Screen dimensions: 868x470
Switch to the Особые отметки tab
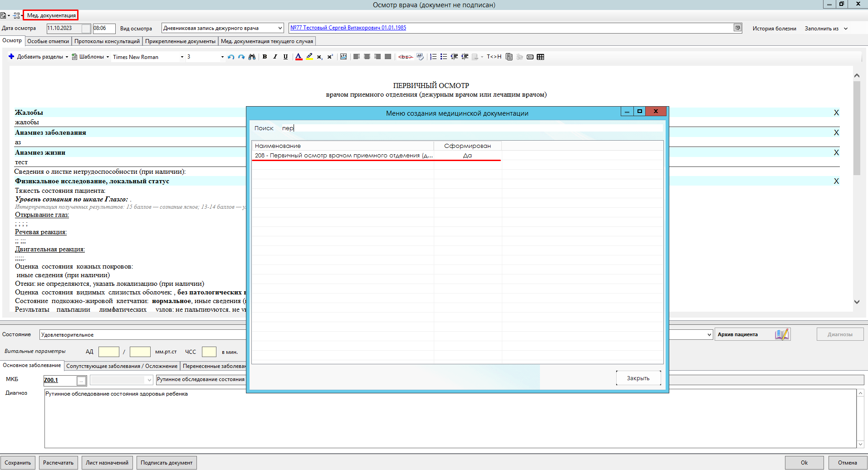point(48,41)
